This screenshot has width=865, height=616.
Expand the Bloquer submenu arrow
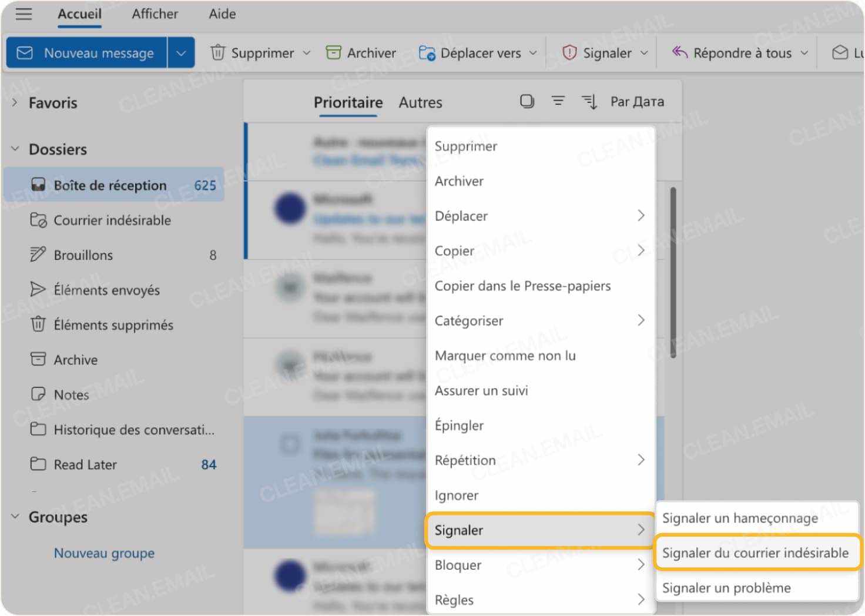tap(641, 565)
